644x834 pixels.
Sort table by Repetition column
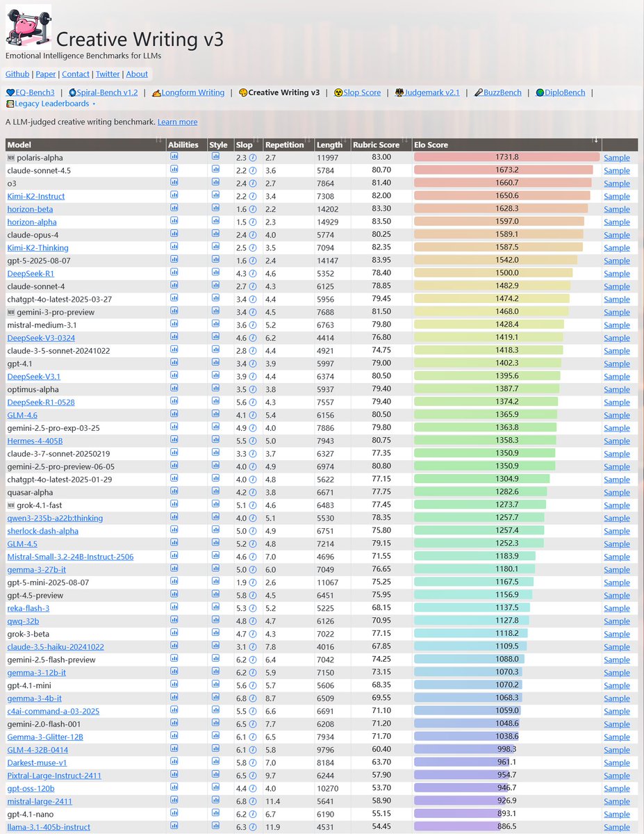click(288, 145)
